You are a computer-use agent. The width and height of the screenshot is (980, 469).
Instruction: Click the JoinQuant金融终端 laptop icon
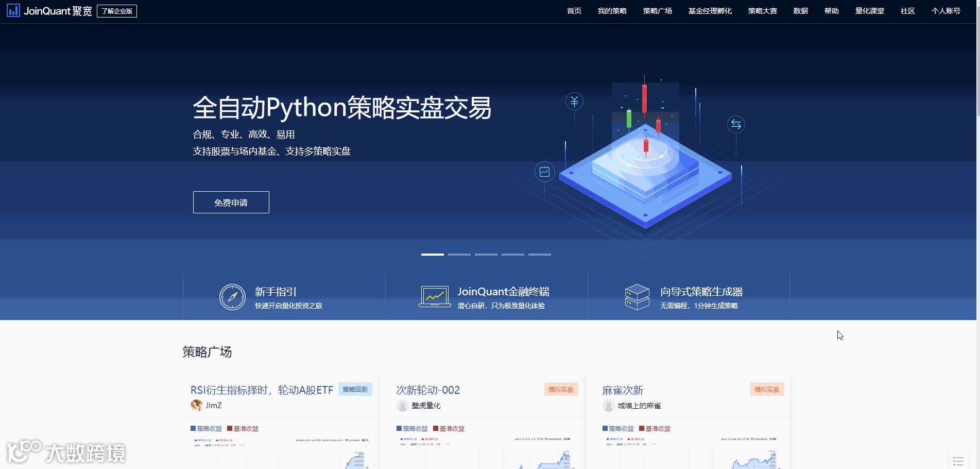coord(435,297)
